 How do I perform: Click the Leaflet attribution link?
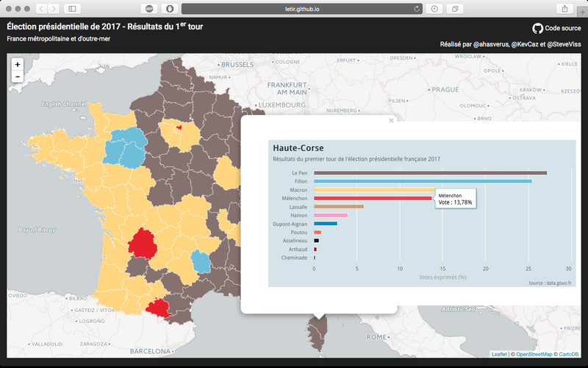(x=499, y=354)
